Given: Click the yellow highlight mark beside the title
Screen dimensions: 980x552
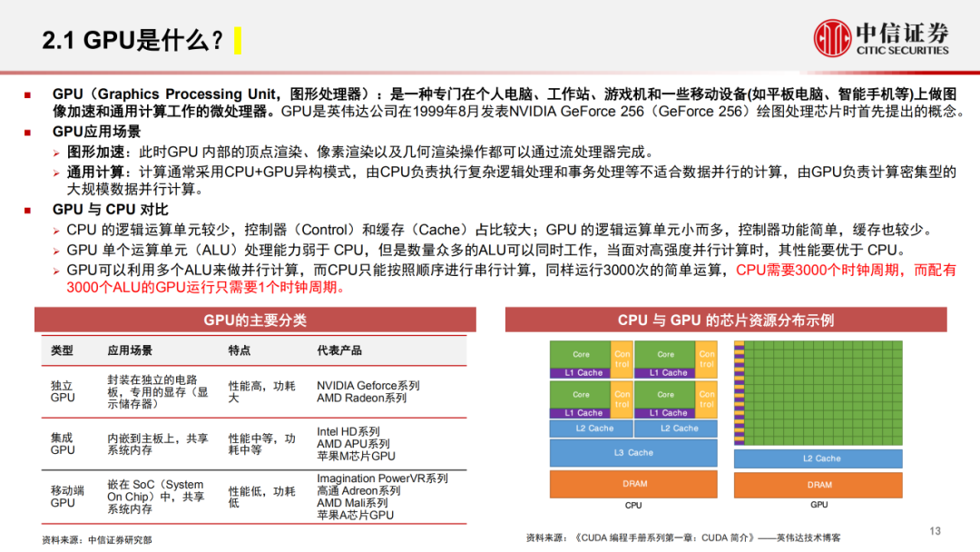Looking at the screenshot, I should click(240, 39).
